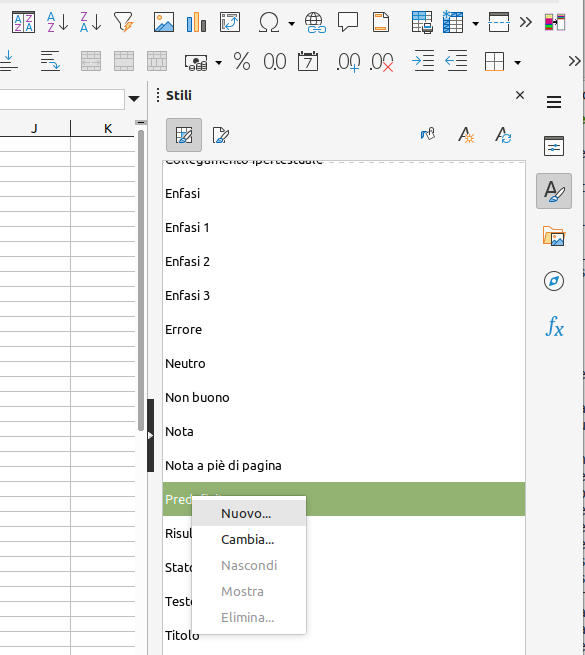The image size is (585, 655).
Task: Insert an image from toolbar
Action: (x=164, y=22)
